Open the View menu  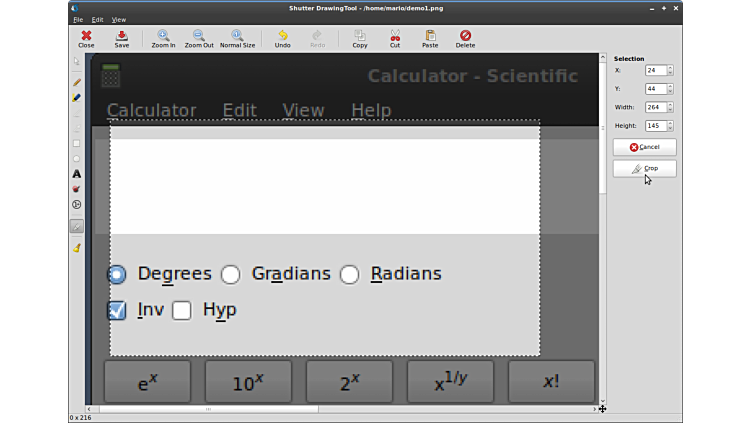click(119, 19)
